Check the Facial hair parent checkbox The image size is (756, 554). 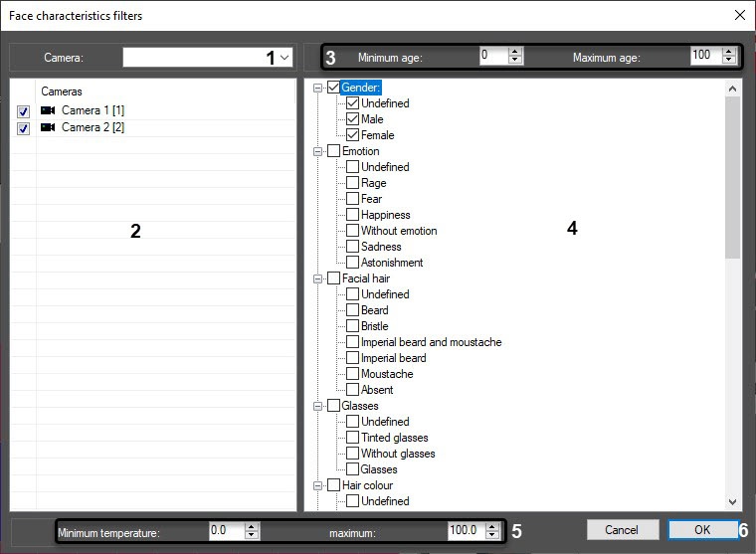(333, 278)
